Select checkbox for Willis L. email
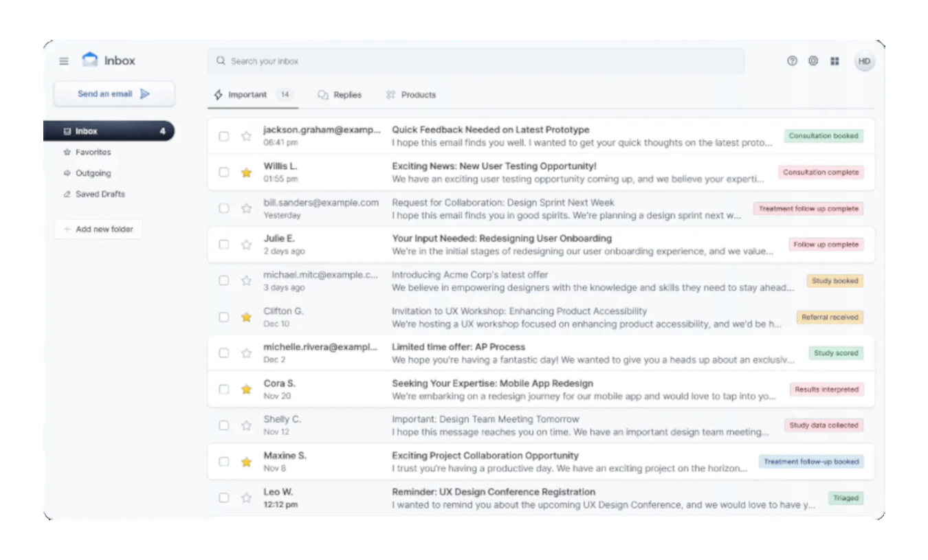 point(224,172)
